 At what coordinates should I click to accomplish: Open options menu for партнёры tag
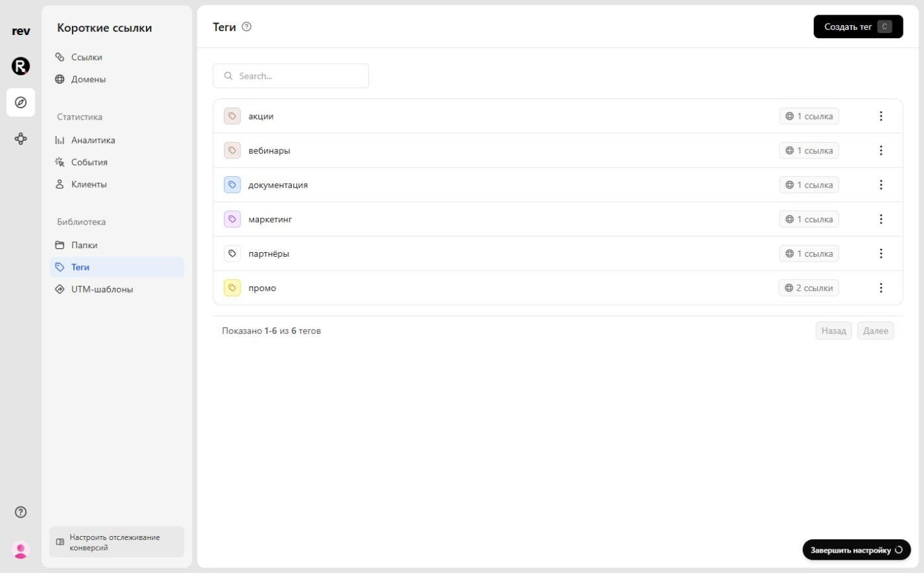880,253
